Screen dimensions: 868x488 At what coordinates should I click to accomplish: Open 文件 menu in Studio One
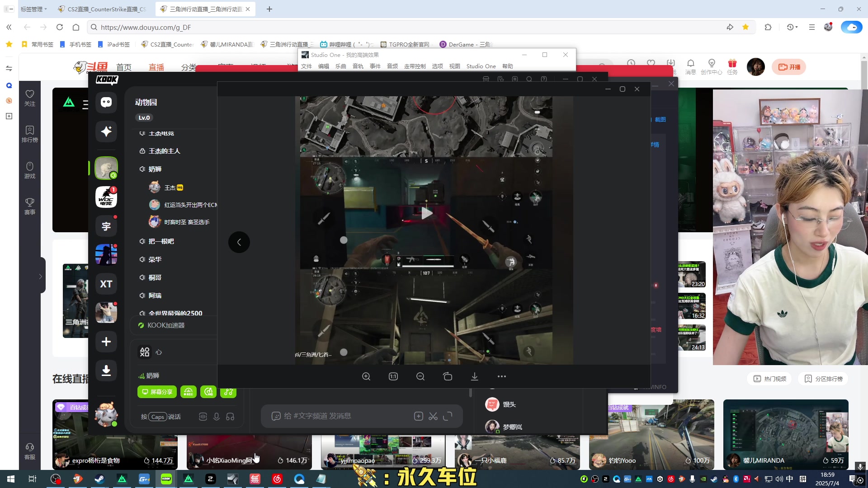point(307,66)
